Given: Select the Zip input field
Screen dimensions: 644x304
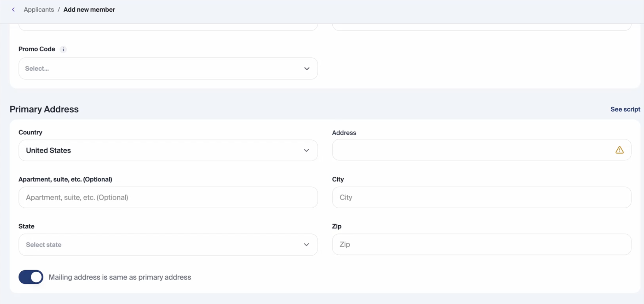Looking at the screenshot, I should [x=481, y=244].
